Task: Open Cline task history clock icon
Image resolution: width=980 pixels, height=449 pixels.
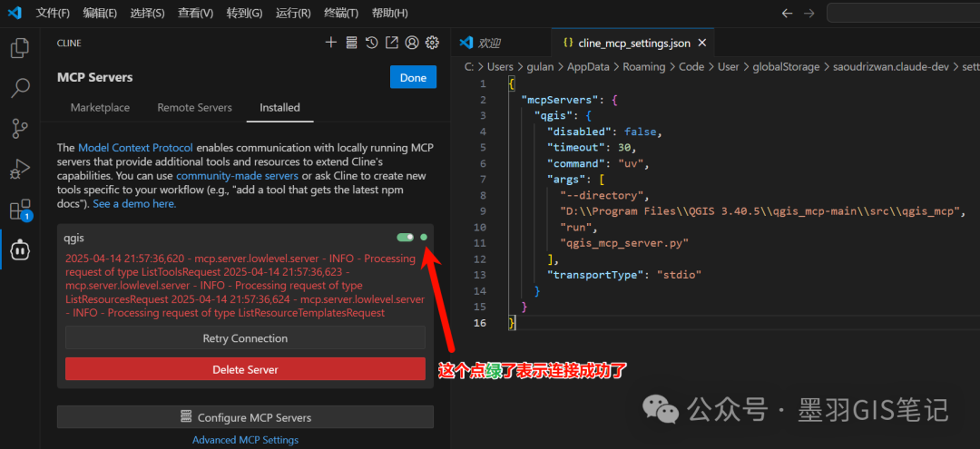Action: tap(371, 43)
